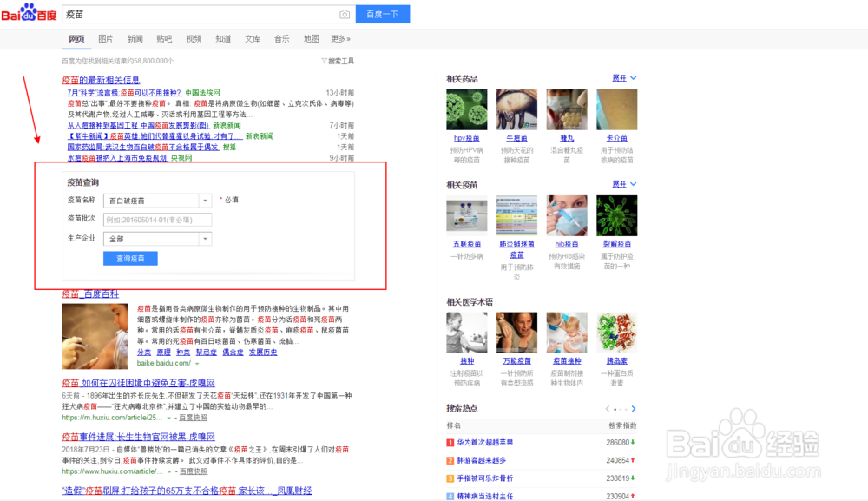
Task: Open hot search 手指被可乐炸骨折
Action: [485, 478]
